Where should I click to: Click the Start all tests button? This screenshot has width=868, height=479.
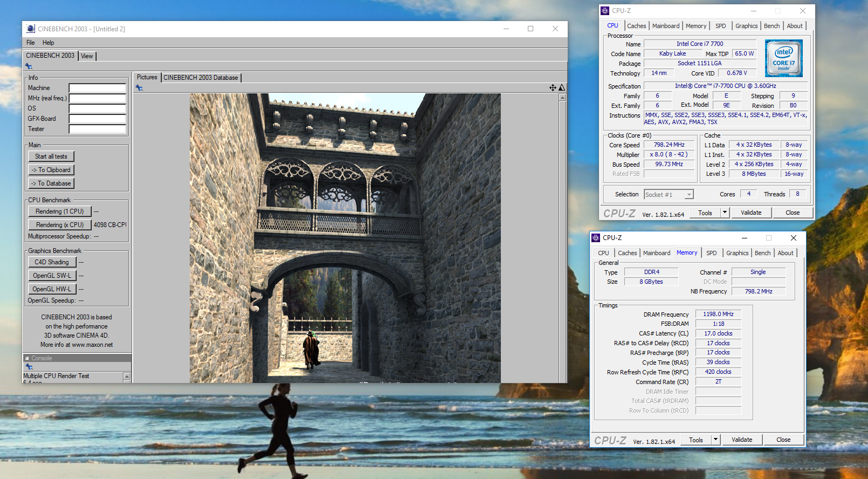point(51,156)
